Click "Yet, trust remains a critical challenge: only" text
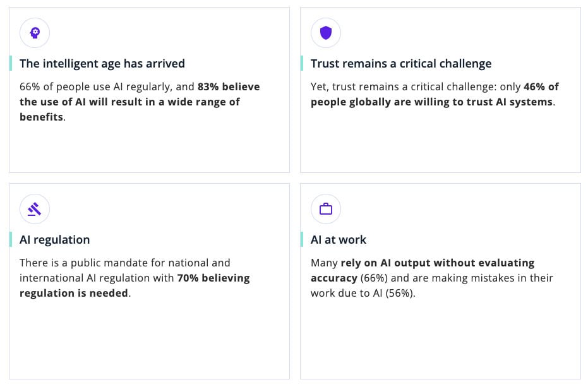Image resolution: width=588 pixels, height=387 pixels. 415,86
